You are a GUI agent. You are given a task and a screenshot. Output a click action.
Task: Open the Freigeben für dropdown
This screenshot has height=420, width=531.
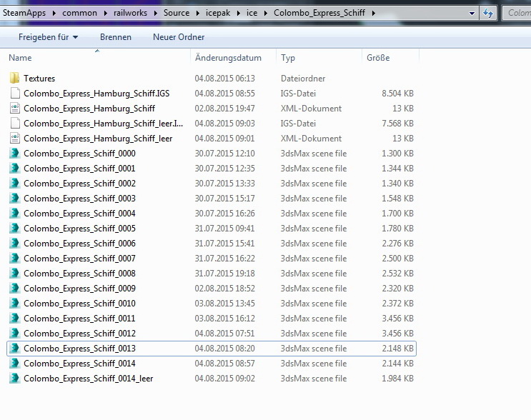[x=48, y=37]
